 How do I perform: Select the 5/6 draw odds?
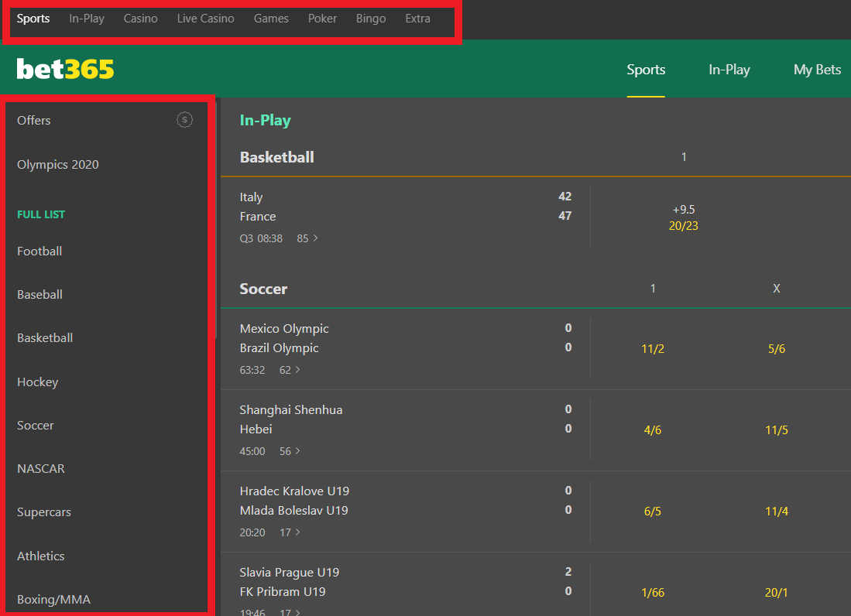[777, 349]
